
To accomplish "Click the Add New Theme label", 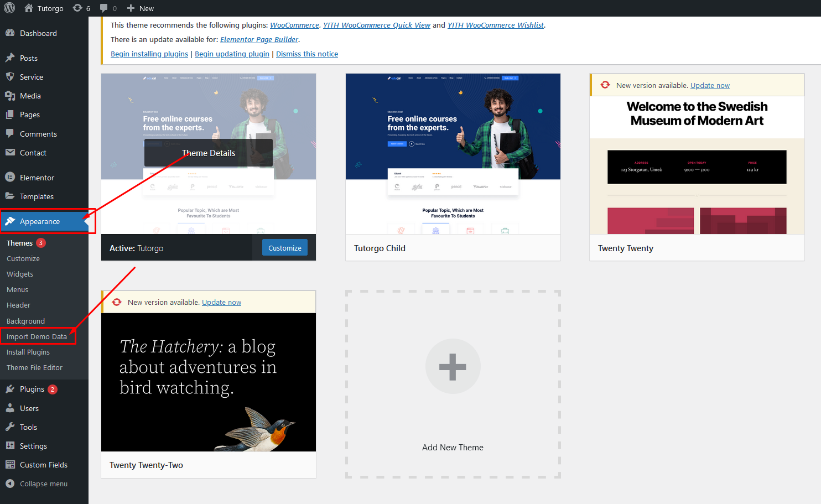I will pos(453,447).
